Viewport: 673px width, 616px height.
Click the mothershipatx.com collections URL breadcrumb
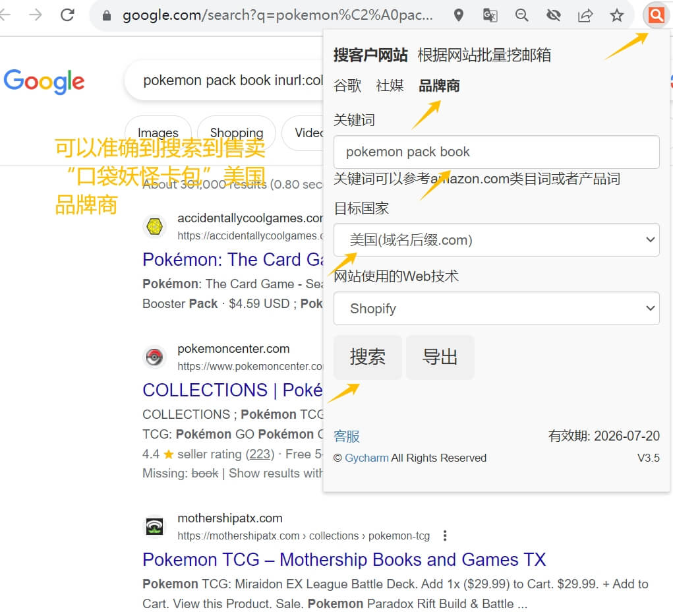click(x=303, y=536)
